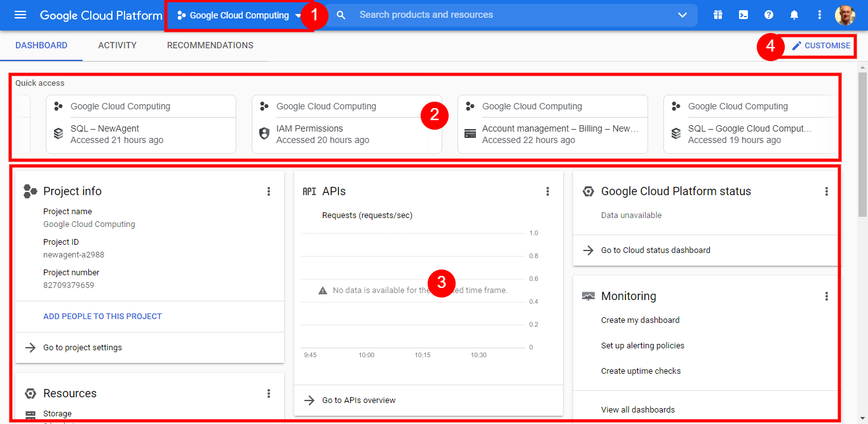The height and width of the screenshot is (424, 868).
Task: Open the help question-mark icon
Action: click(x=769, y=15)
